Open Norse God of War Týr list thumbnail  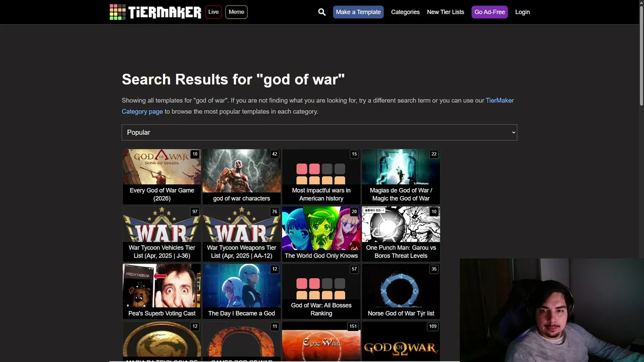[x=401, y=286]
